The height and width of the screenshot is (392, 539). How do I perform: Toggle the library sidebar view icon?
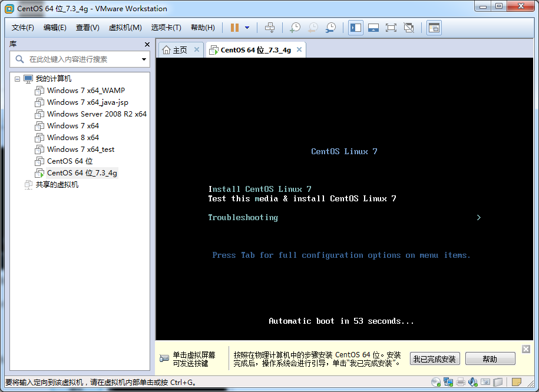tap(356, 28)
